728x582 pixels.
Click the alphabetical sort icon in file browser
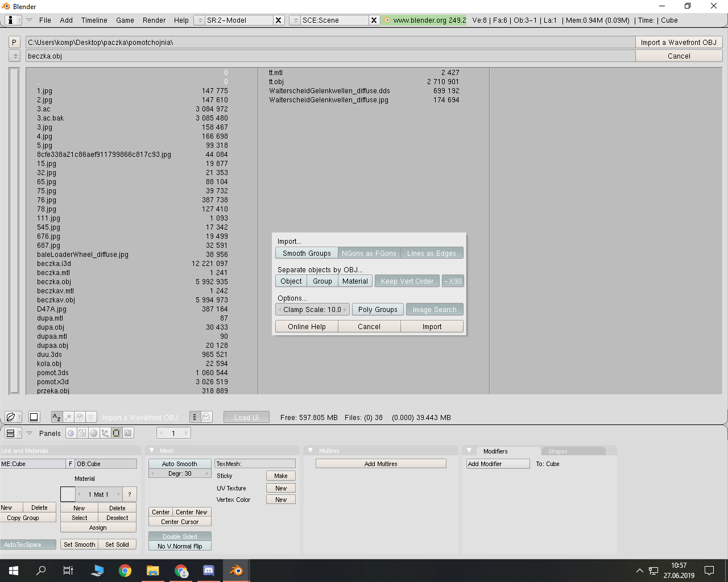[x=57, y=417]
